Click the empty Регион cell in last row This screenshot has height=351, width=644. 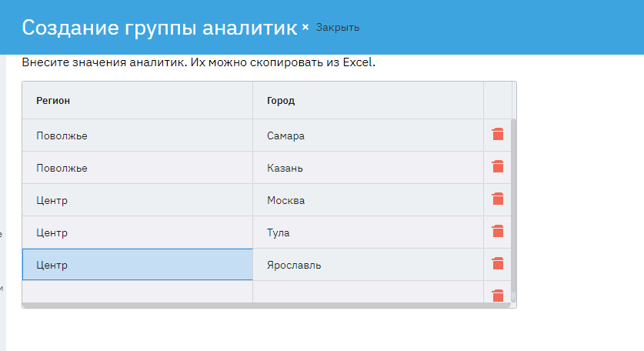137,292
